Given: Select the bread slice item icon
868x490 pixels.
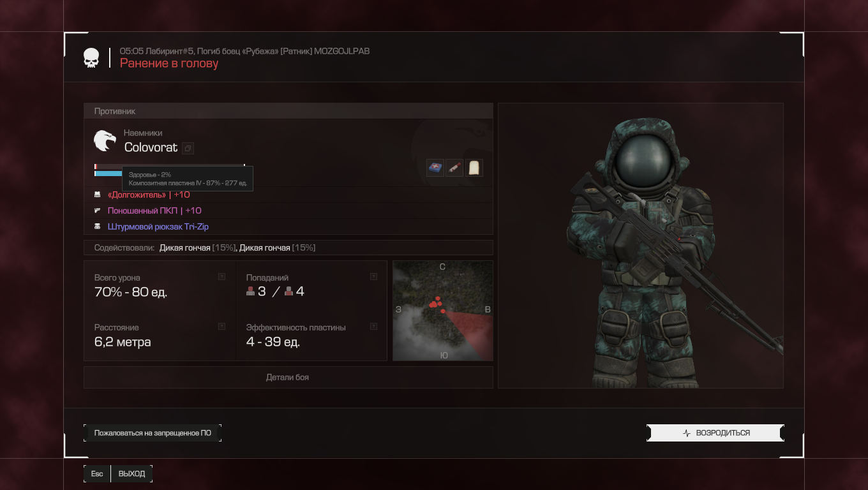Looking at the screenshot, I should pyautogui.click(x=474, y=168).
